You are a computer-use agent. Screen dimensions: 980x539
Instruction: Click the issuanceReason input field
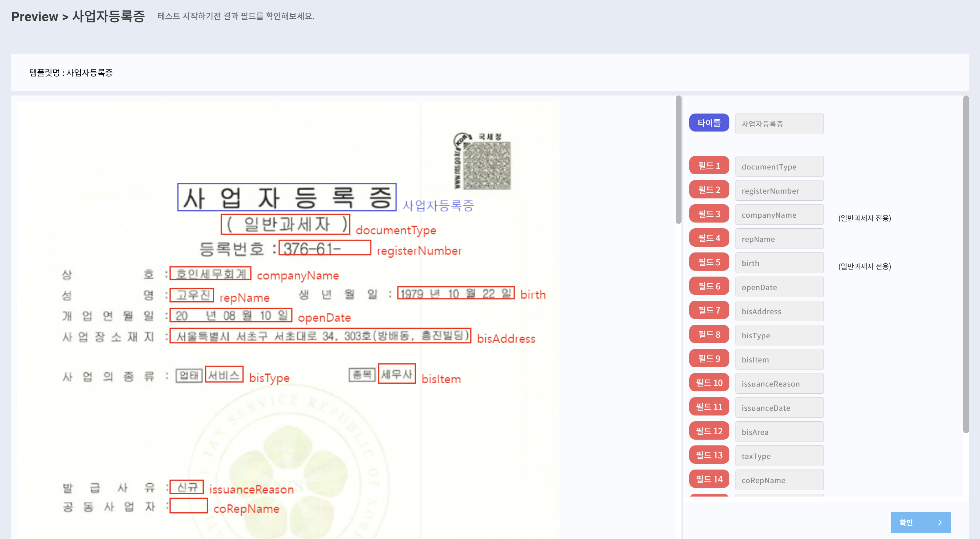tap(779, 383)
